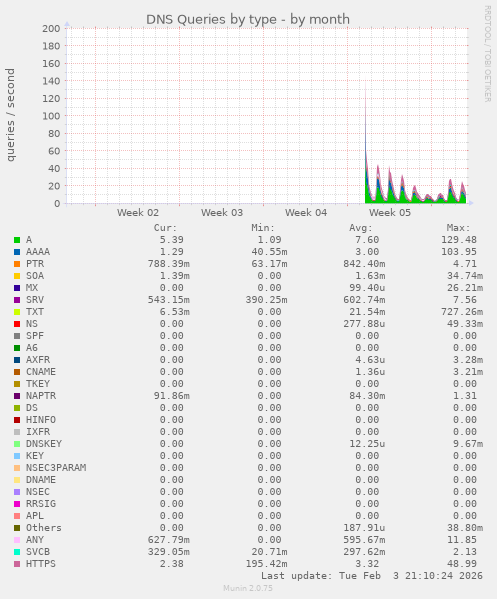
Task: Click the NS average value 277.88u
Action: coord(364,324)
